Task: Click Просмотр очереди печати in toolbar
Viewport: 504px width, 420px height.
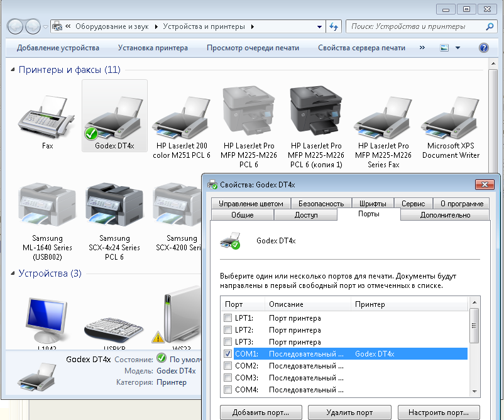Action: coord(253,48)
